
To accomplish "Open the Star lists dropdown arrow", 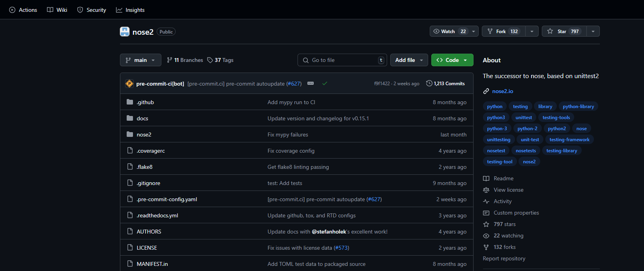I will coord(593,31).
